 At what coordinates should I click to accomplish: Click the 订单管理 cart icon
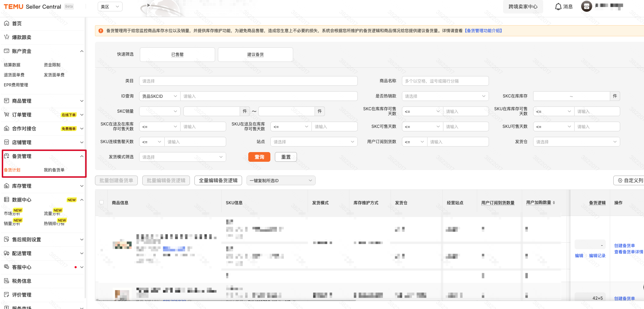[x=7, y=115]
